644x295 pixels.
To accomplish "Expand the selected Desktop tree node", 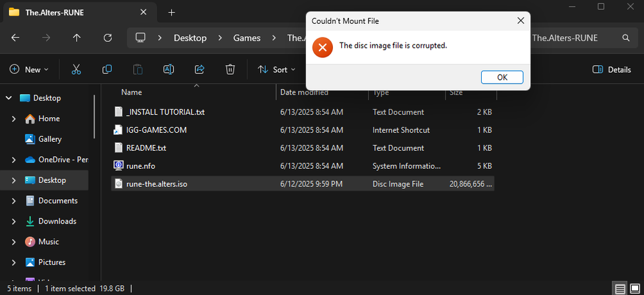I will 14,180.
